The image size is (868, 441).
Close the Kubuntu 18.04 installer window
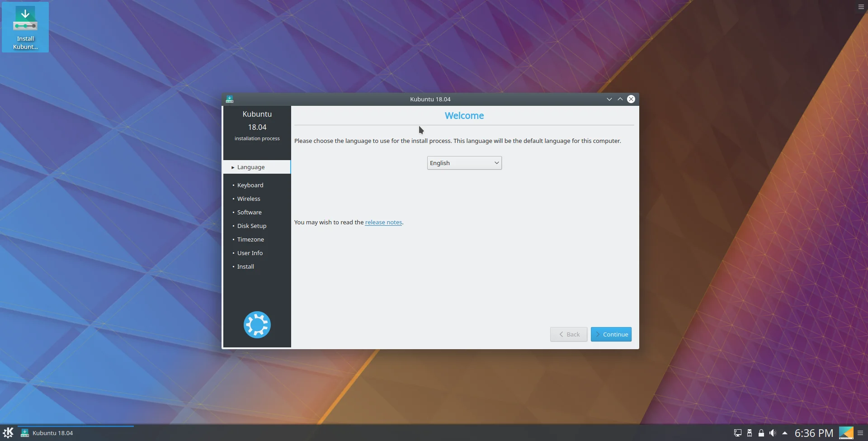click(x=631, y=99)
